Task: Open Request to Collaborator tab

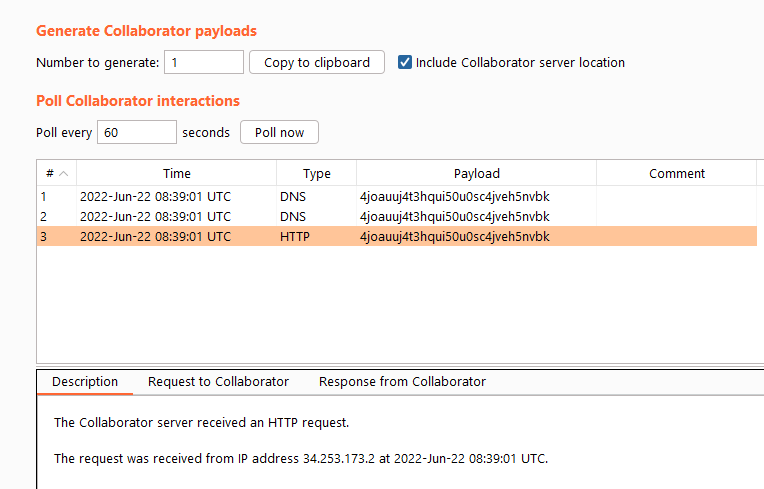Action: pyautogui.click(x=218, y=382)
